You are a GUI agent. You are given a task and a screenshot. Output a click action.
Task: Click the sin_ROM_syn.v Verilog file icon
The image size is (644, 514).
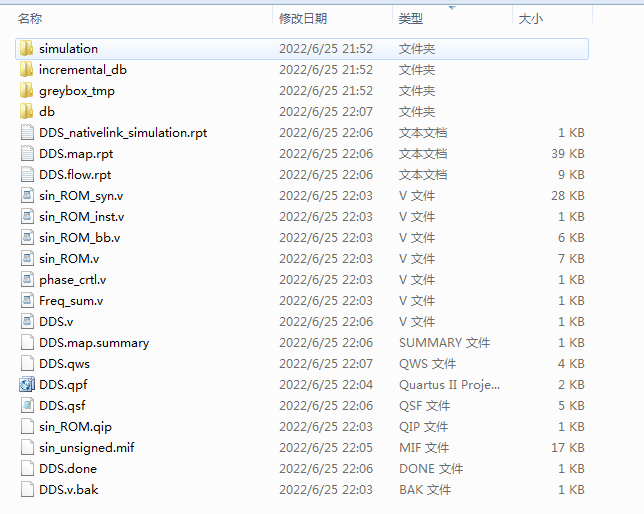(27, 196)
